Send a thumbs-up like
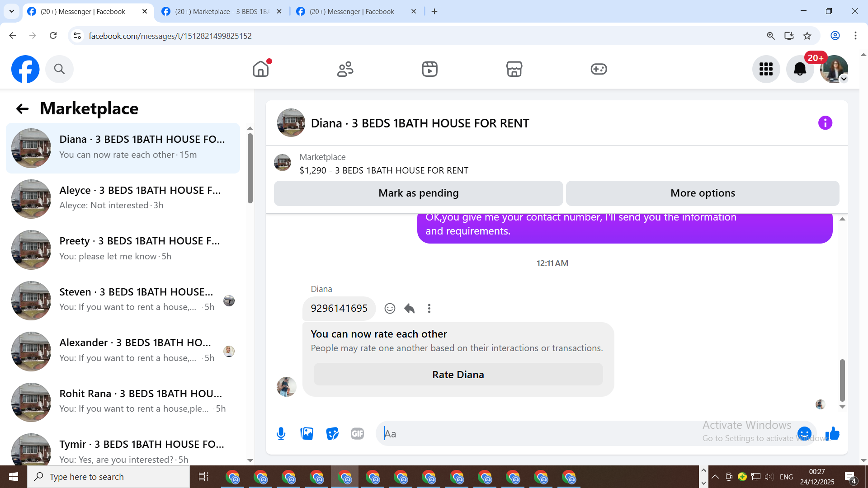Image resolution: width=868 pixels, height=488 pixels. [x=832, y=434]
